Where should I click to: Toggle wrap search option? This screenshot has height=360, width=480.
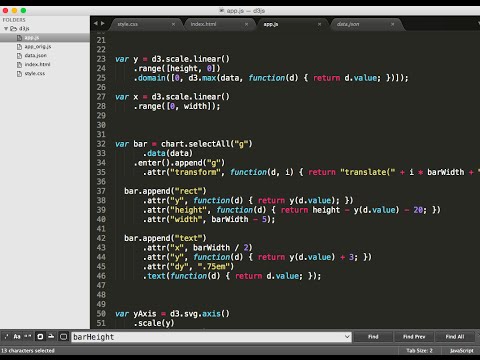coord(40,337)
